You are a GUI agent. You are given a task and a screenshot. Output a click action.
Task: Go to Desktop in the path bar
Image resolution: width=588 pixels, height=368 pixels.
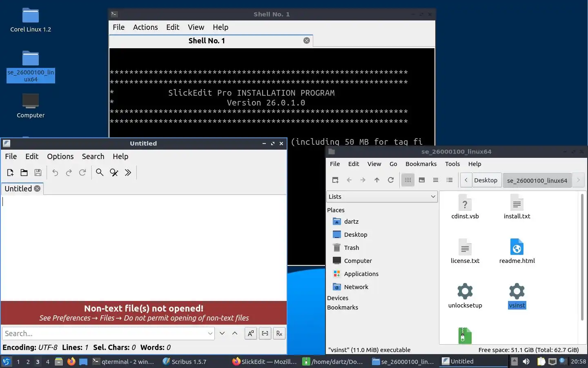point(486,180)
